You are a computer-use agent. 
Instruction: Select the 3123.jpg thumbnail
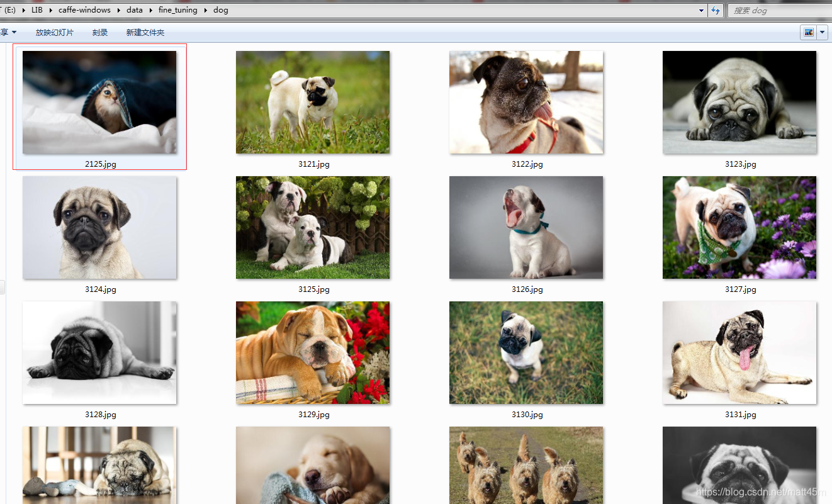pyautogui.click(x=739, y=102)
